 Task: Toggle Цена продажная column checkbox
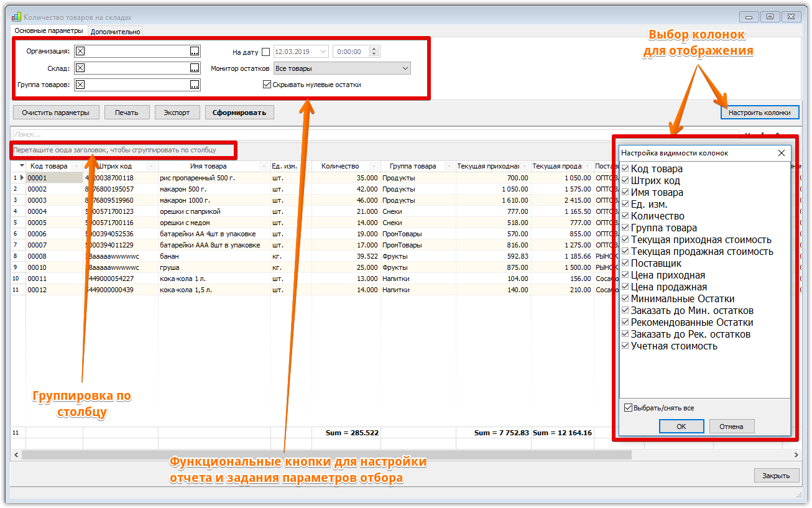(x=626, y=287)
